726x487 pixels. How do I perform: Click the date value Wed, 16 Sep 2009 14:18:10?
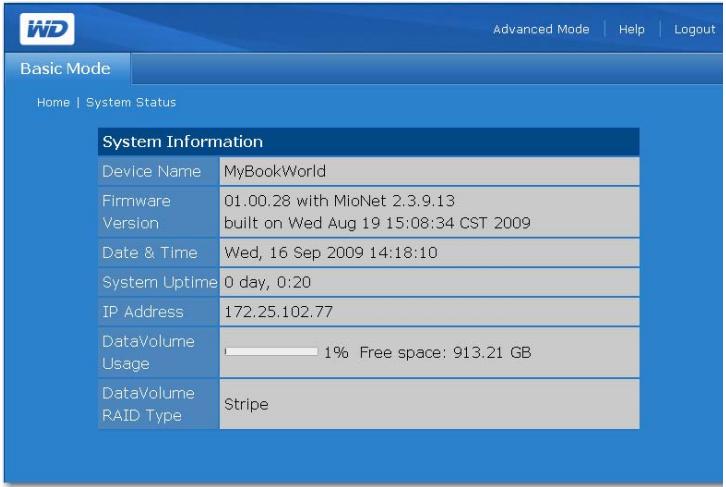tap(331, 253)
